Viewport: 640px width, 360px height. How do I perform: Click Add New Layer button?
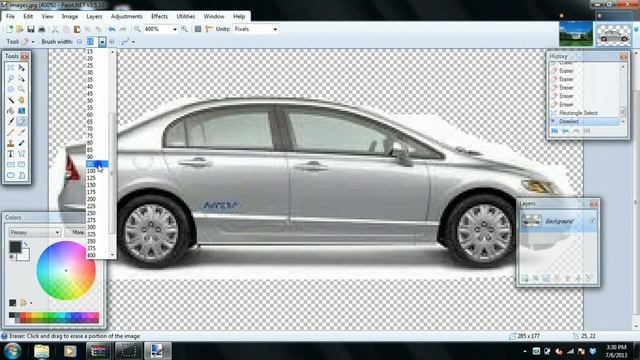pyautogui.click(x=525, y=278)
